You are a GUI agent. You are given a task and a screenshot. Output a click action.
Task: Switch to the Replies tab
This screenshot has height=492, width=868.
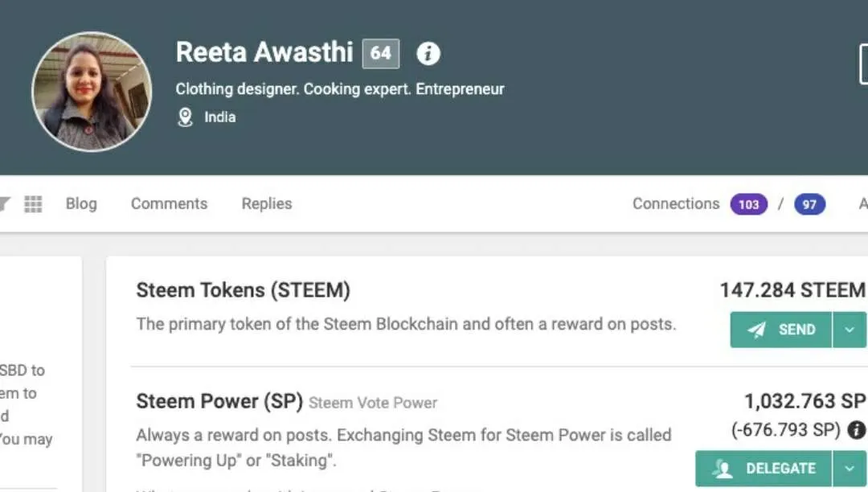267,203
